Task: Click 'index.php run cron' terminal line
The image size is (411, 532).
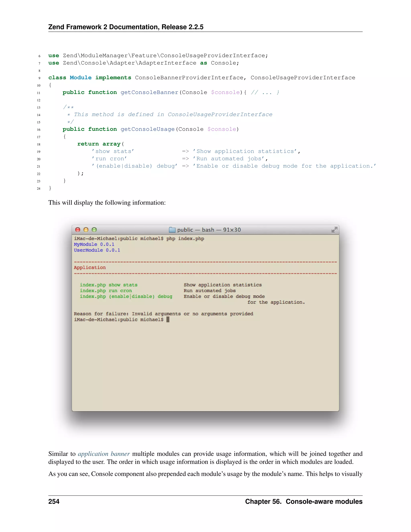Action: tap(106, 291)
